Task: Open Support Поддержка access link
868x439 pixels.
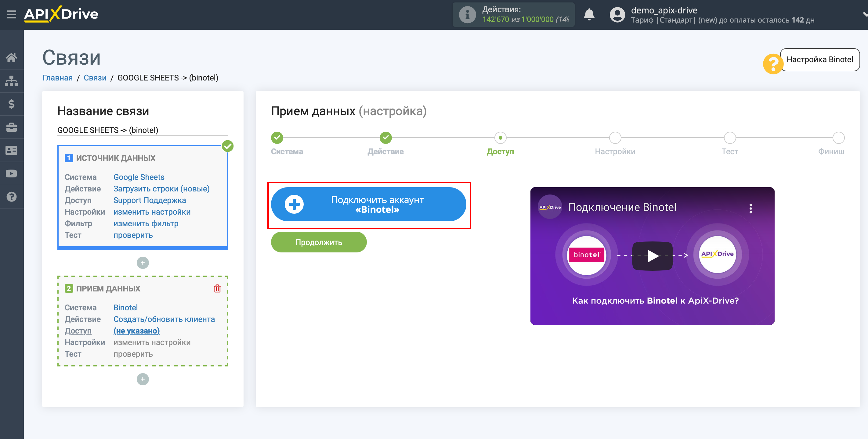Action: point(150,200)
